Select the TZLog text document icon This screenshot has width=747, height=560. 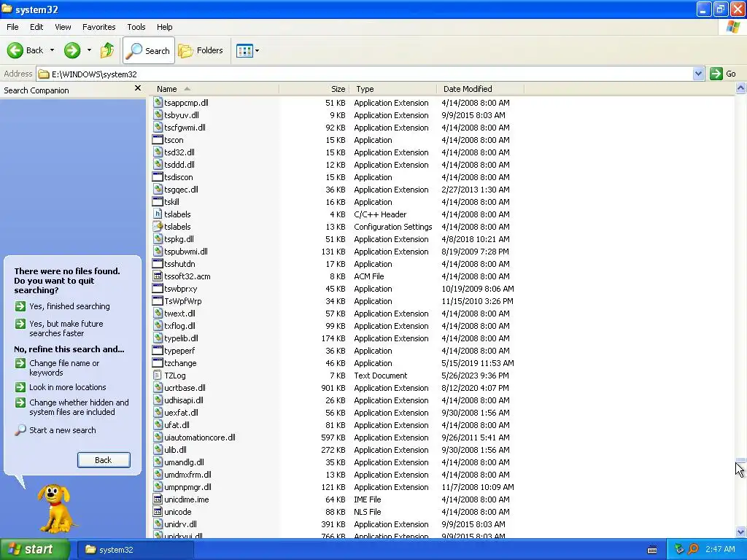(x=158, y=376)
